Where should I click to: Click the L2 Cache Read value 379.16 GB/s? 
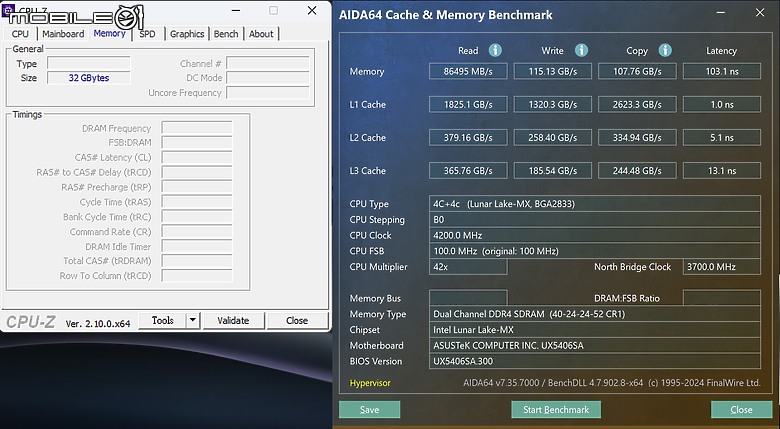468,137
